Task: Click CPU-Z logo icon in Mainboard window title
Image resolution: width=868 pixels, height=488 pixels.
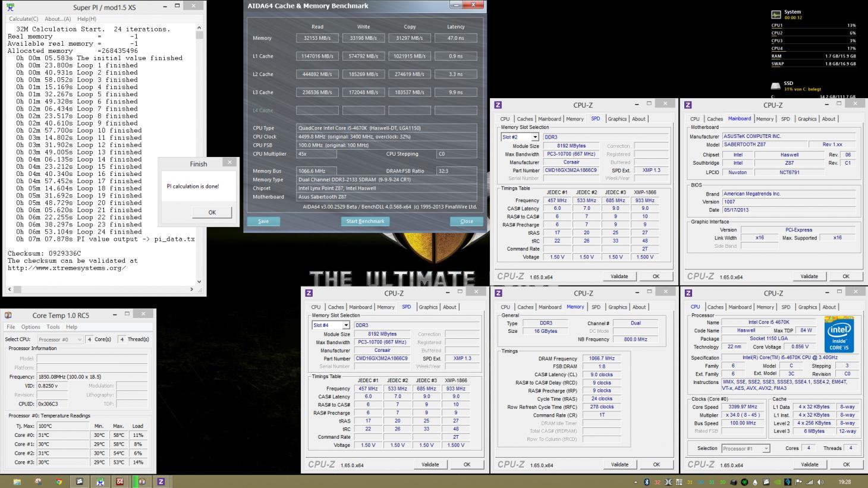Action: coord(688,105)
